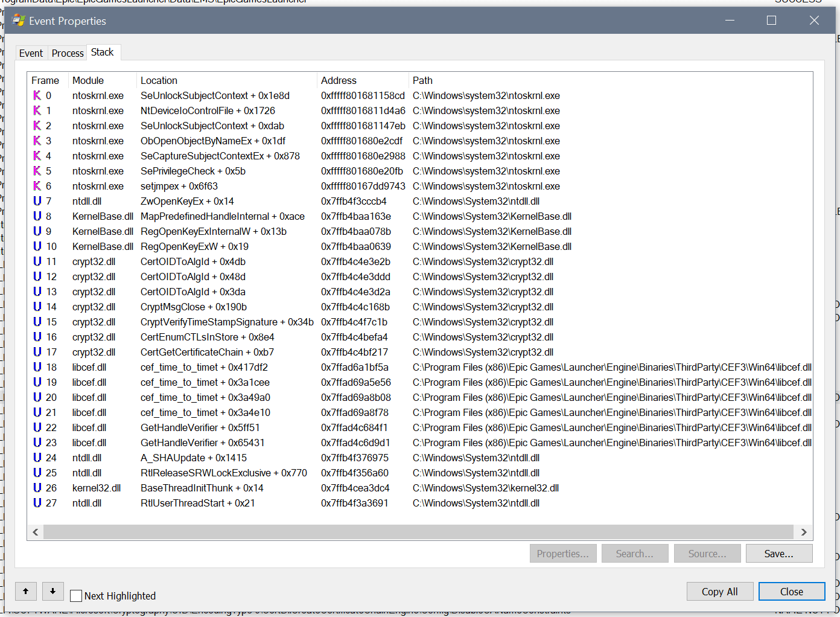The width and height of the screenshot is (840, 617).
Task: Select the ObOpenObjectByNameEx + 0x1df row
Action: (420, 141)
